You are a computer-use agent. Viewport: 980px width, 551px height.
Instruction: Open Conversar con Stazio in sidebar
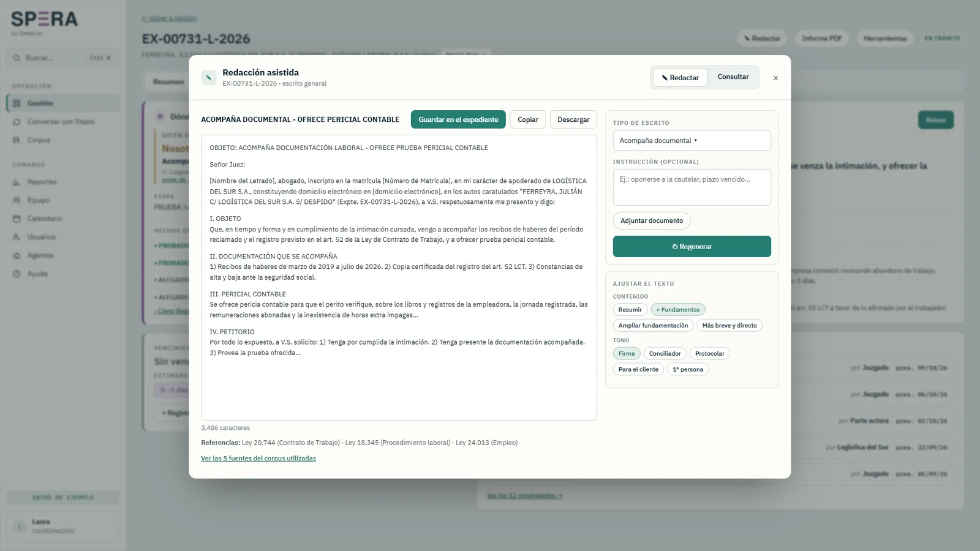63,122
